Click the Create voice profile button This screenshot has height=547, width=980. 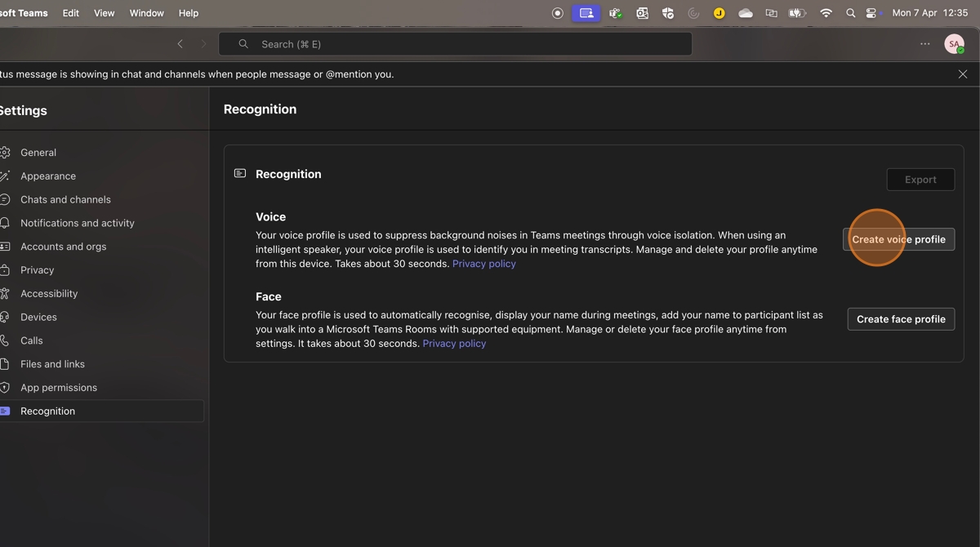pos(898,239)
